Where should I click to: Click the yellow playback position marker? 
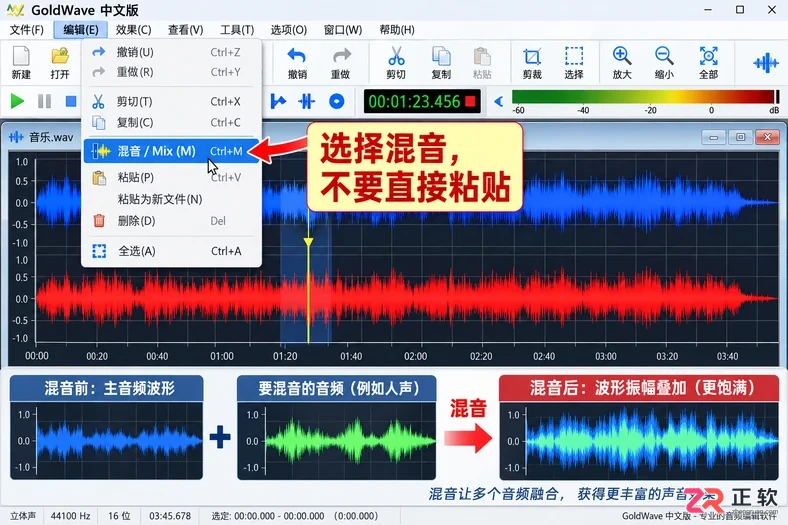pos(308,243)
